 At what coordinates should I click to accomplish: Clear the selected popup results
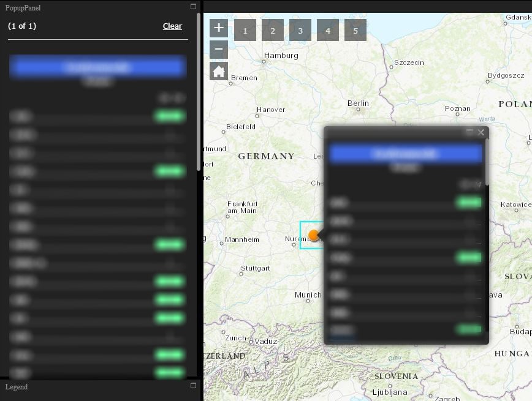pos(172,26)
